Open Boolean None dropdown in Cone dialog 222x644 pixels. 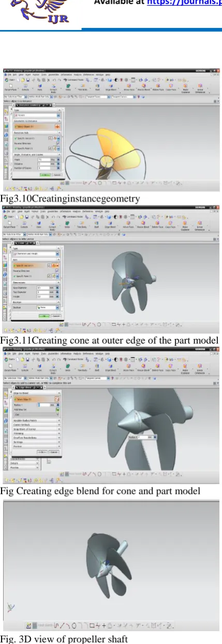(48, 308)
